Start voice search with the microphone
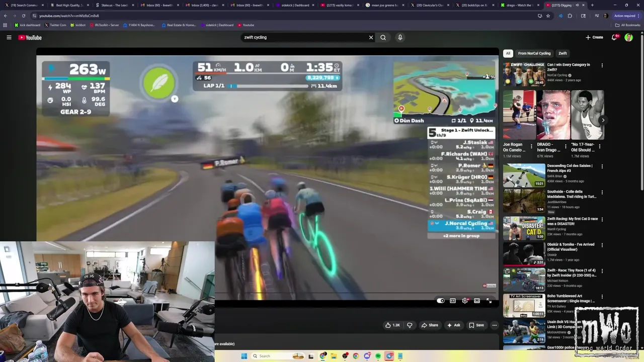The width and height of the screenshot is (644, 362). point(400,37)
